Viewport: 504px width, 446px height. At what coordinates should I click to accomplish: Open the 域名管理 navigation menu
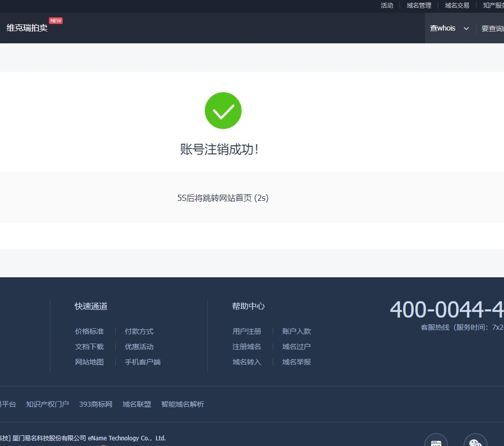pyautogui.click(x=418, y=6)
